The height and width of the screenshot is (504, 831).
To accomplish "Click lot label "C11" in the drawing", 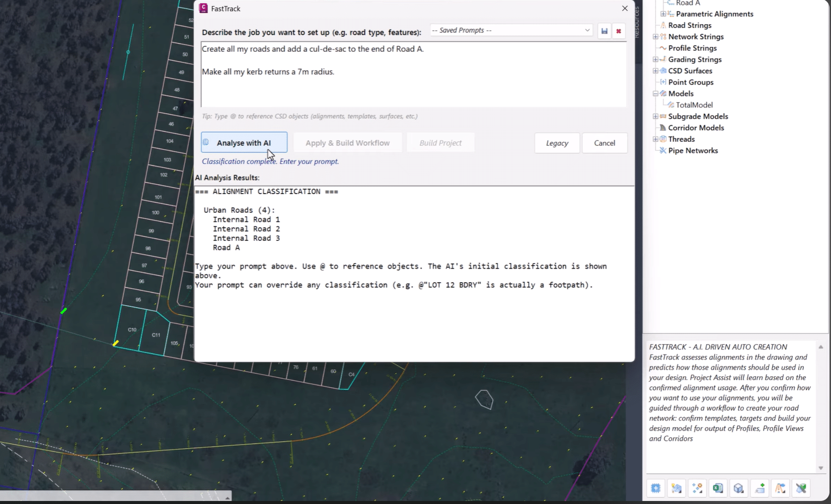I will (156, 335).
